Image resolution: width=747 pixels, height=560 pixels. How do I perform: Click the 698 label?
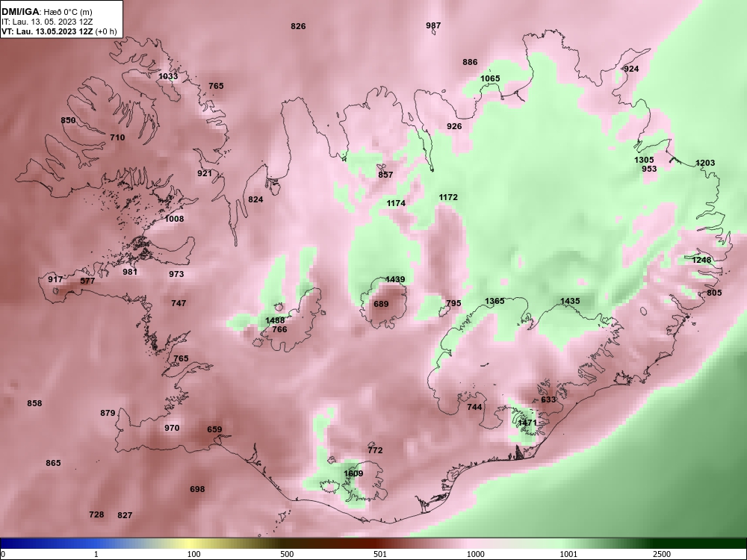coord(197,489)
